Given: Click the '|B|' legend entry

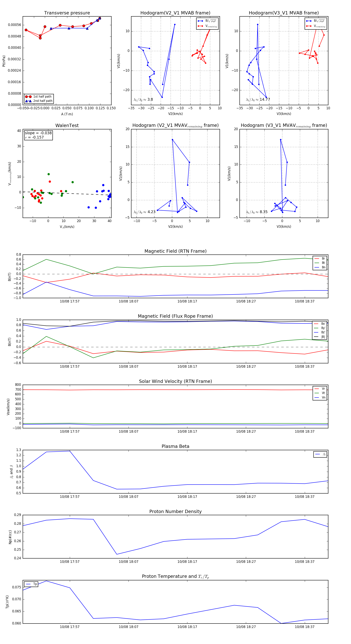Looking at the screenshot, I should pos(320,337).
